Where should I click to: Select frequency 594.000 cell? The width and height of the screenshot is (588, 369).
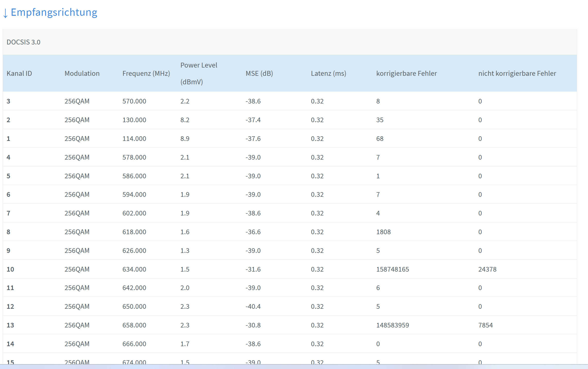coord(134,195)
